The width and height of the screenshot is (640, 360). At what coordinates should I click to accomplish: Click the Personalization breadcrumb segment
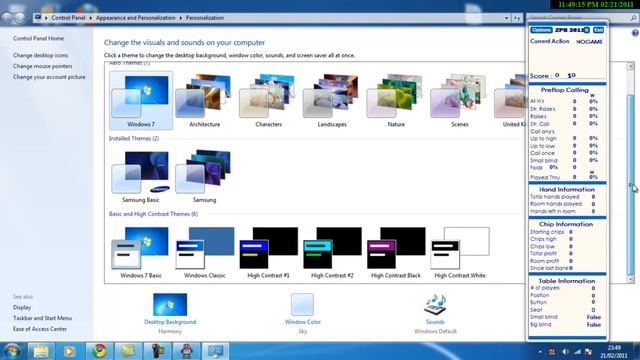tap(204, 18)
